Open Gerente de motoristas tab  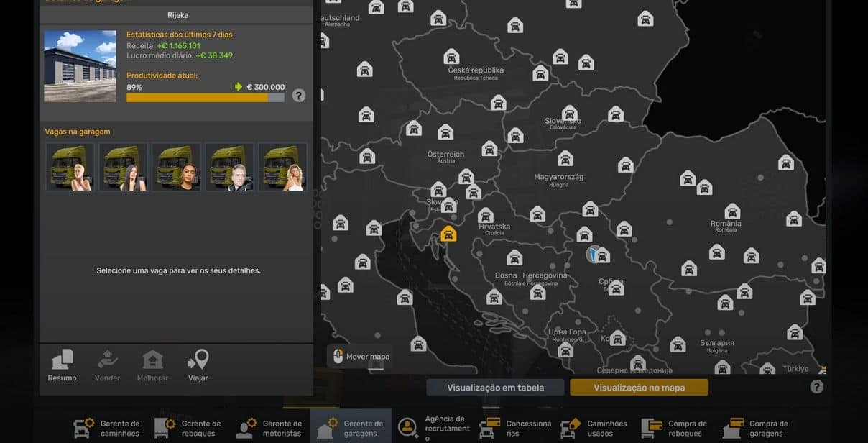(269, 429)
